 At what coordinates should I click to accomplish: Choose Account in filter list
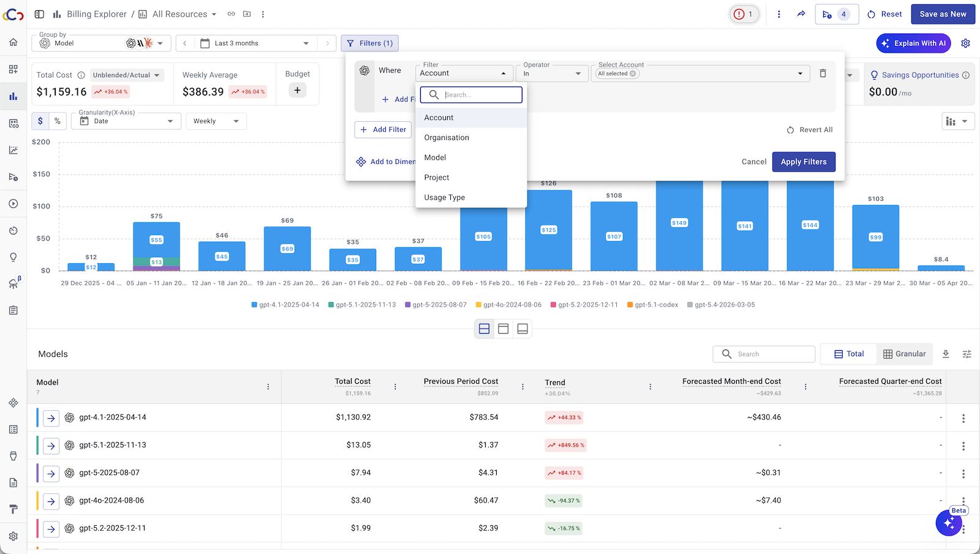(471, 118)
